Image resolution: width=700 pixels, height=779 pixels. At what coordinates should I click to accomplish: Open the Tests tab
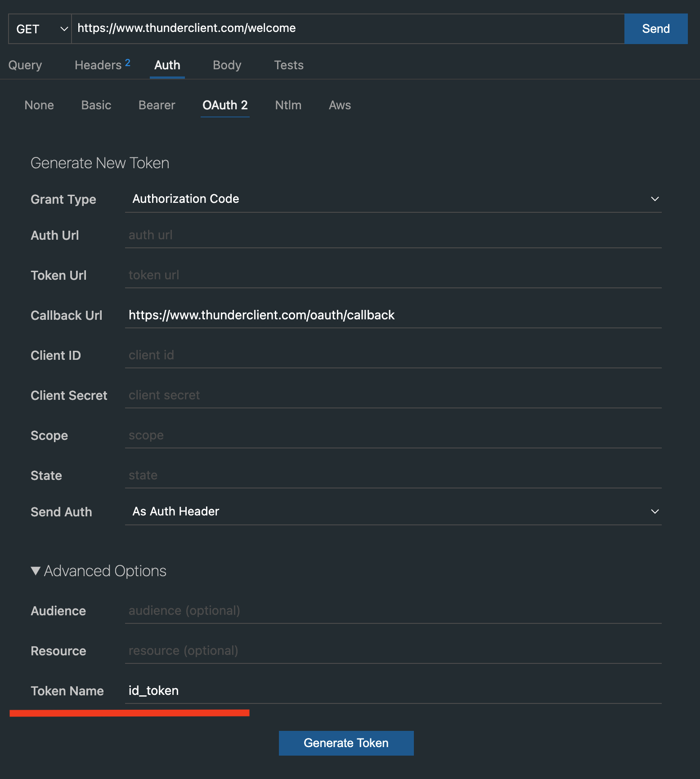point(288,65)
